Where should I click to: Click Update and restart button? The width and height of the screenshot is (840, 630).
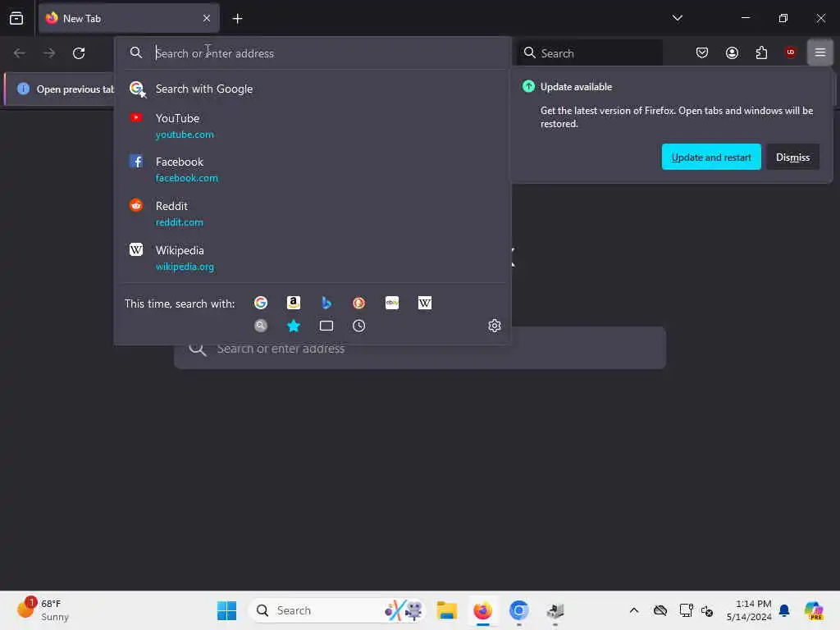(x=711, y=157)
